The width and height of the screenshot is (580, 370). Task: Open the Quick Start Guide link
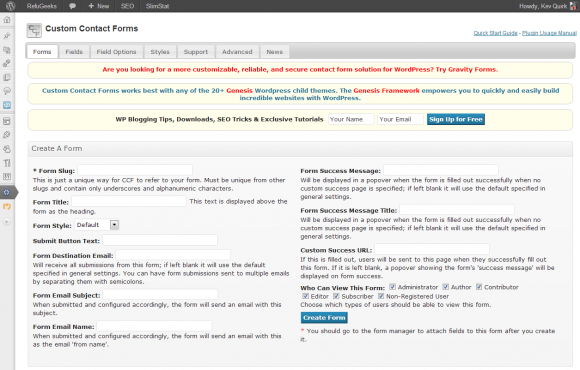click(x=495, y=33)
